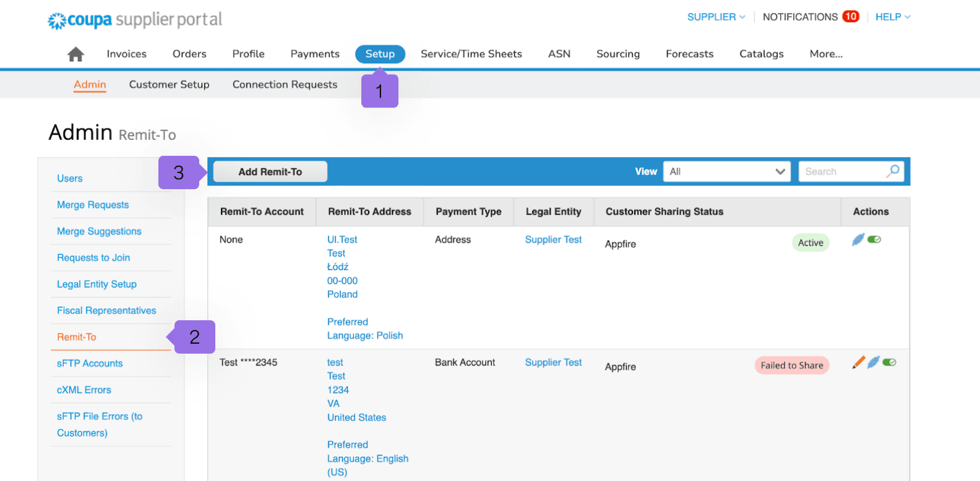The image size is (980, 481).
Task: Open the Customer Setup sub-tab
Action: click(x=169, y=85)
